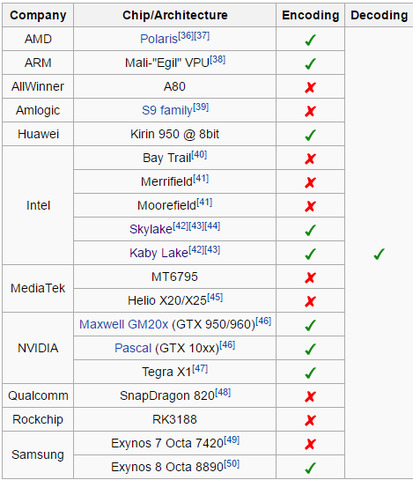
Task: Open citation [50] after Exynos 8 Octa 8890
Action: [232, 464]
